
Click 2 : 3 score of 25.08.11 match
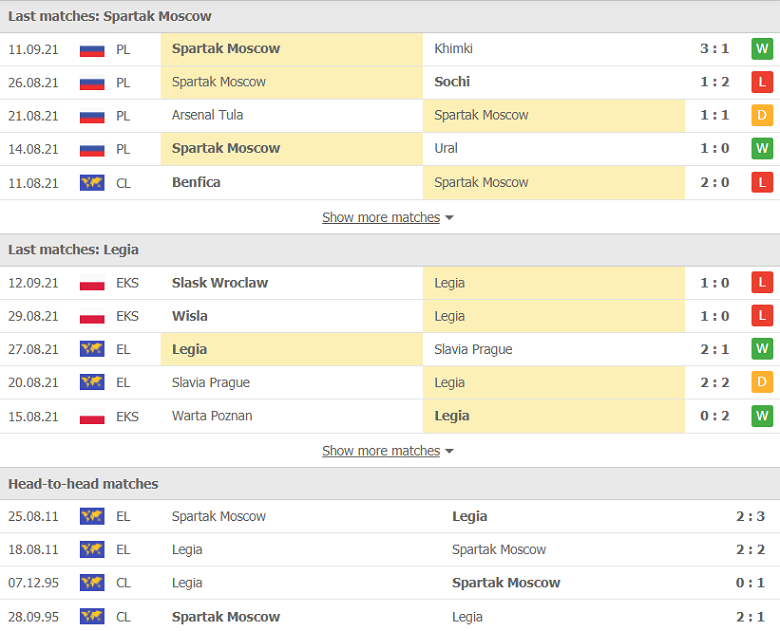click(x=750, y=517)
